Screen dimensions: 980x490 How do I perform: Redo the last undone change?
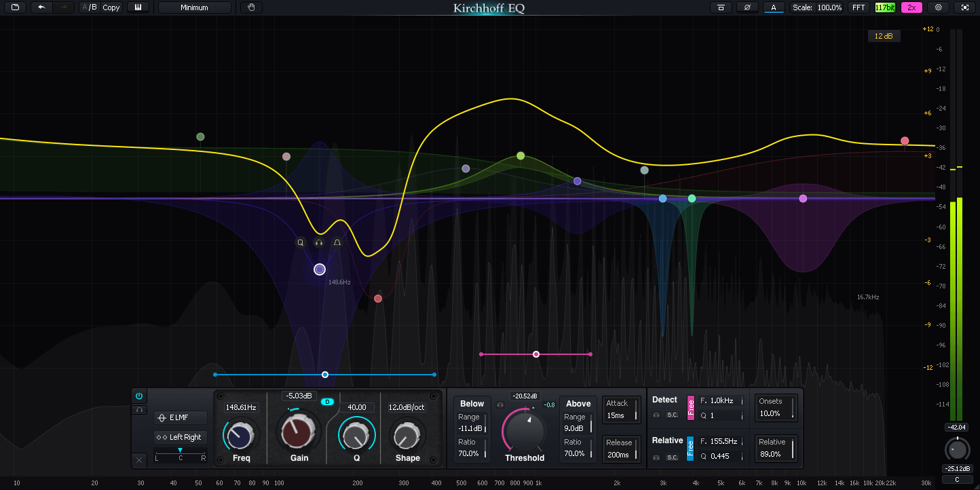(x=64, y=7)
